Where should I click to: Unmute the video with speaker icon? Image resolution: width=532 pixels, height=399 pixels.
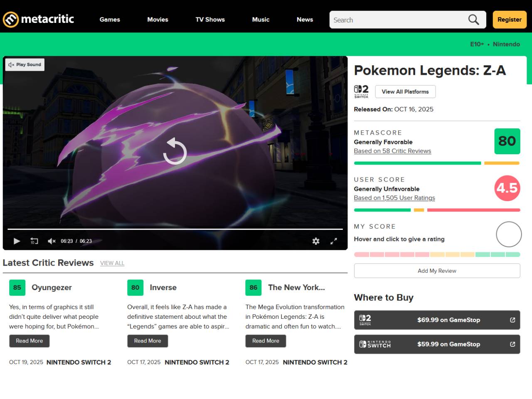click(x=52, y=241)
